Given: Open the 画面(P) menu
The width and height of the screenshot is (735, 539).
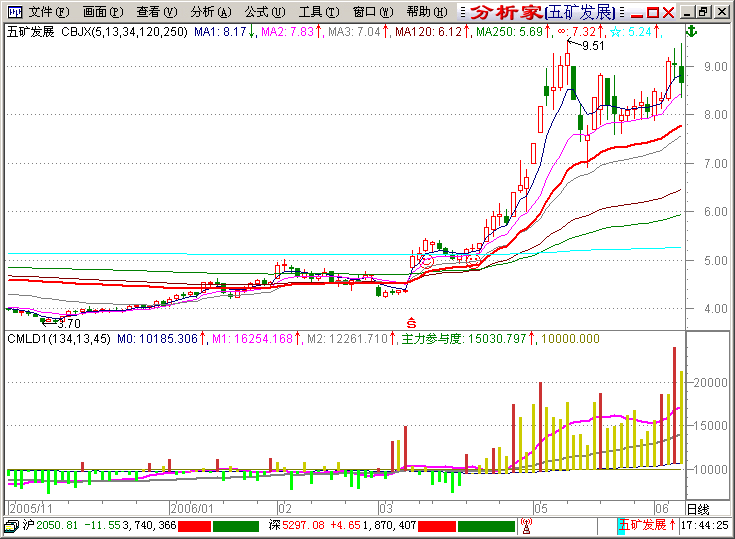Looking at the screenshot, I should click(x=103, y=12).
